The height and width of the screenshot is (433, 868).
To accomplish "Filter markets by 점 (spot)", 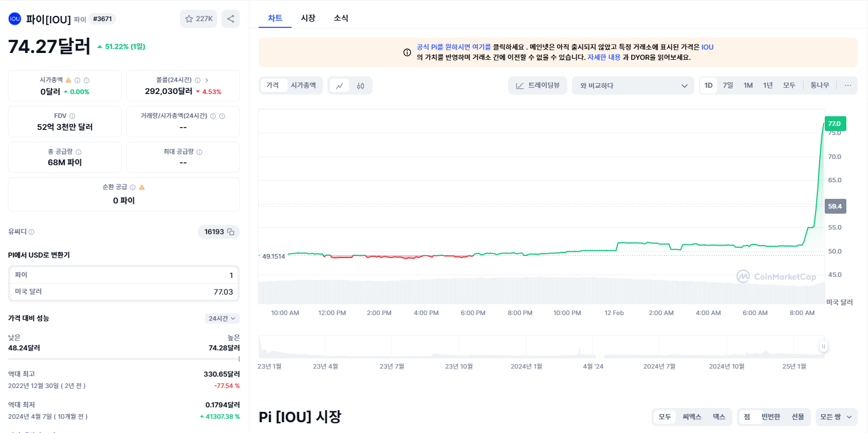I will coord(747,417).
